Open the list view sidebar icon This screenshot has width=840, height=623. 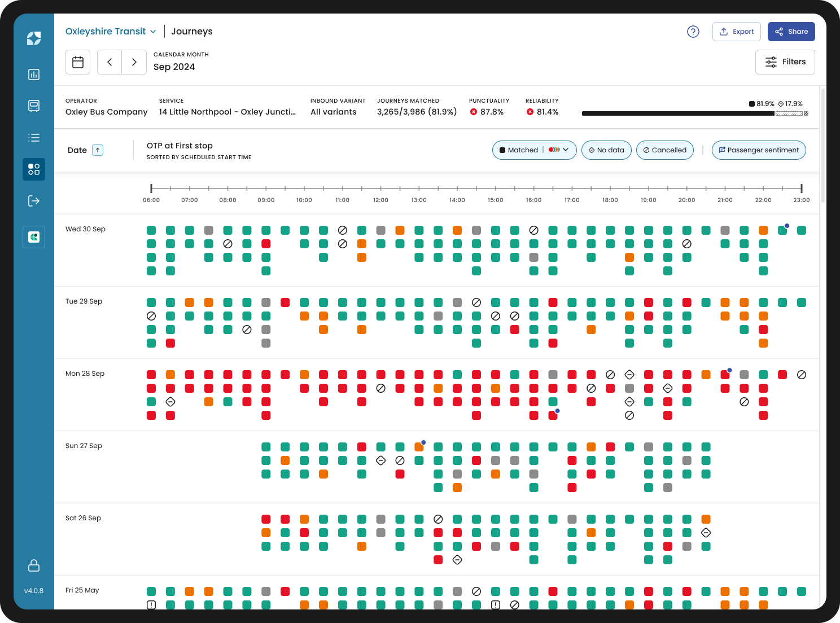(x=34, y=138)
